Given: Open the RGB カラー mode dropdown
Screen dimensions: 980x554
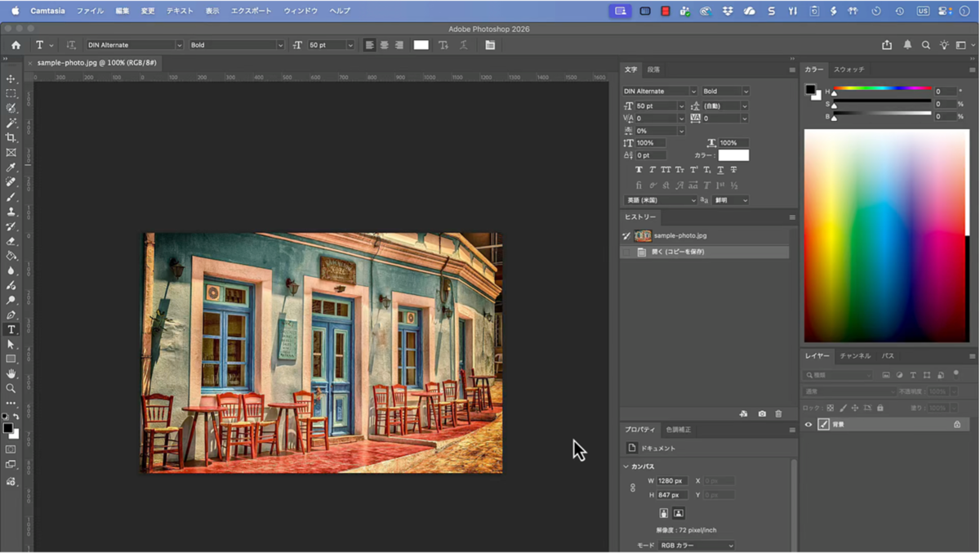Looking at the screenshot, I should coord(697,545).
